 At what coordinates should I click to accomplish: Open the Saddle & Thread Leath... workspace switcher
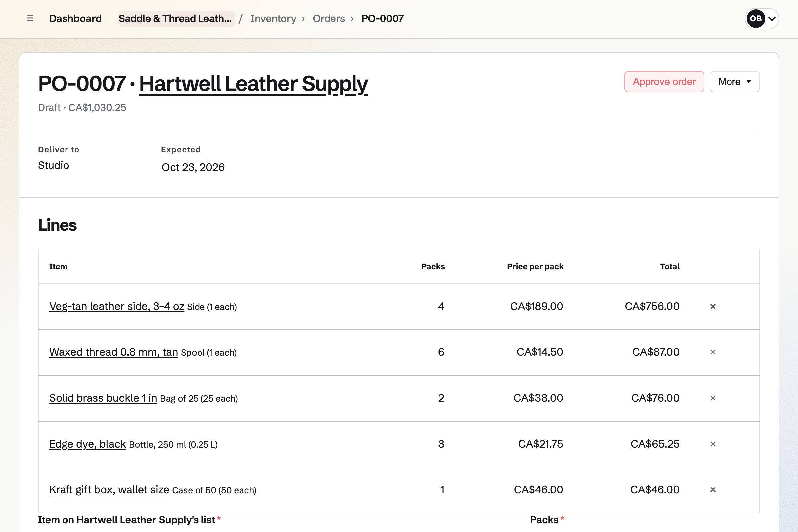tap(177, 18)
